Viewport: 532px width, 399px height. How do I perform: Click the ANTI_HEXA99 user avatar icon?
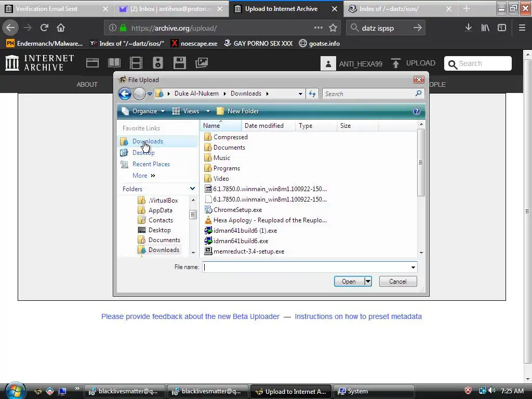coord(328,63)
